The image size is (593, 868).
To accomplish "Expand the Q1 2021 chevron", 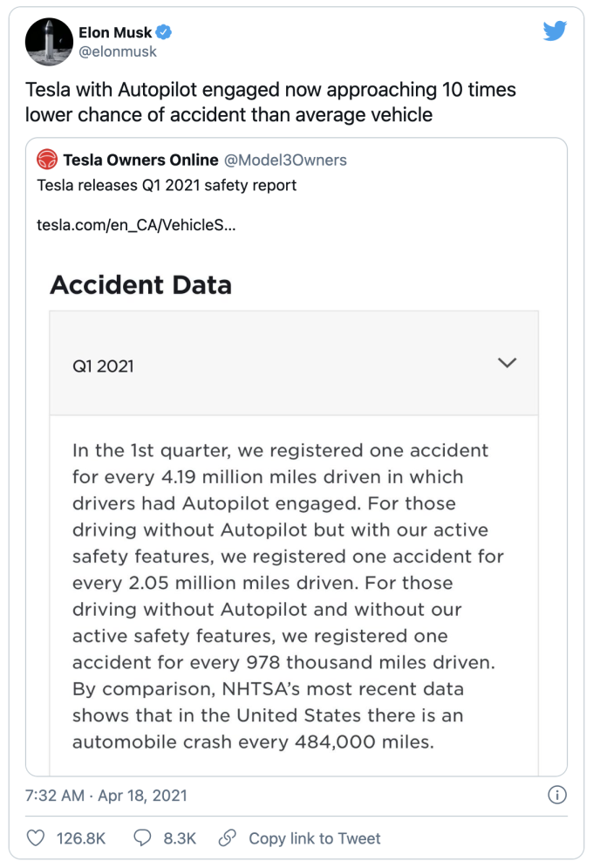I will pos(507,363).
